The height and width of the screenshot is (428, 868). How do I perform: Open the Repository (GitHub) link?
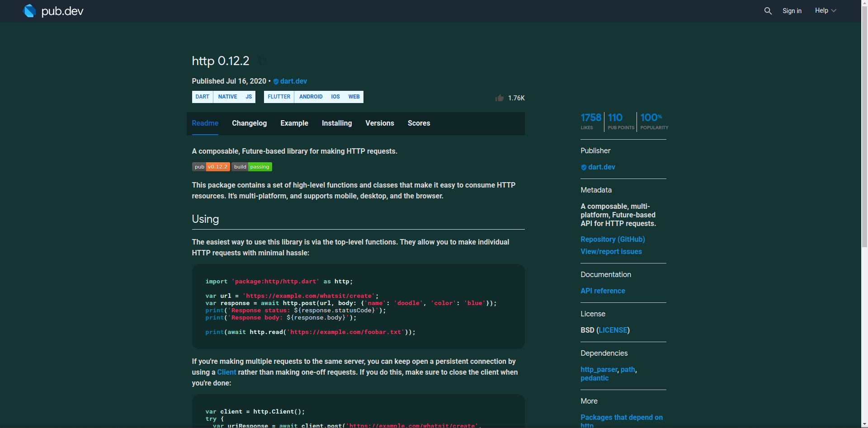(x=613, y=240)
